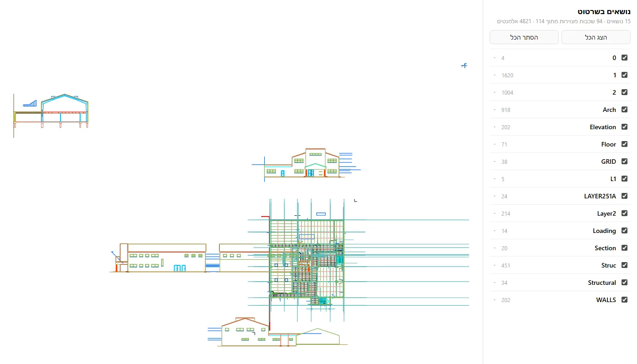Toggle the checkbox for layer 2
637x364 pixels.
click(624, 92)
